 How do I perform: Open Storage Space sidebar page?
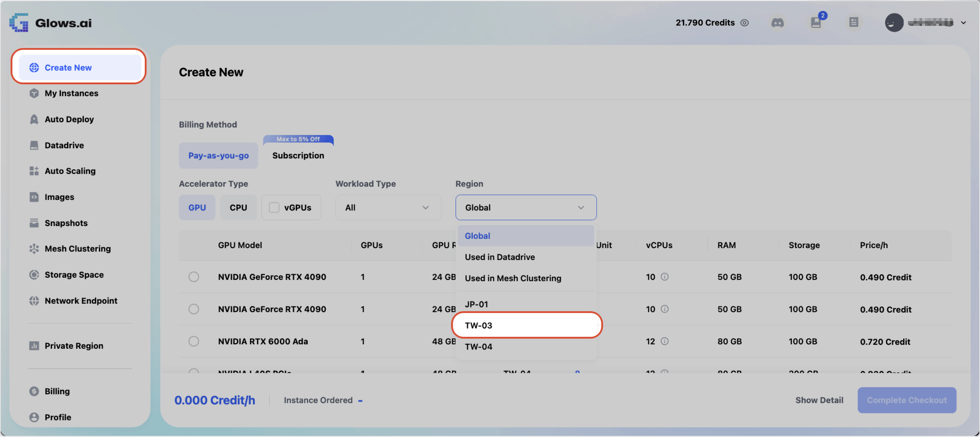74,275
